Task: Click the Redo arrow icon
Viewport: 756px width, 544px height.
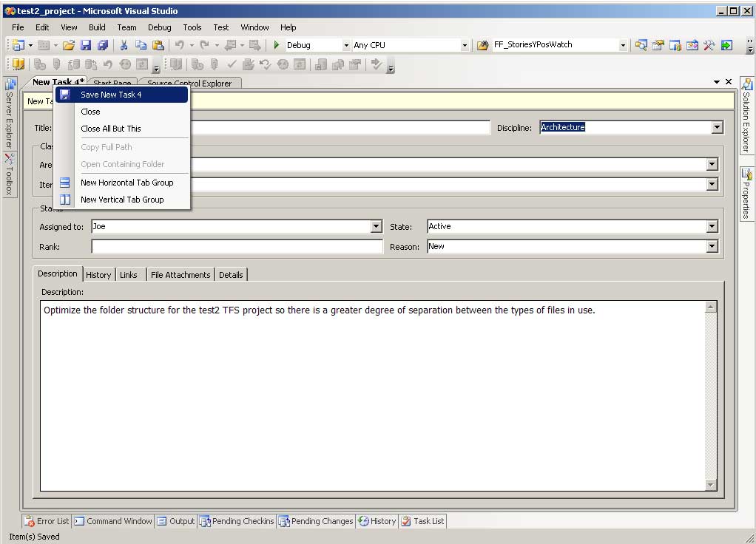Action: [204, 45]
